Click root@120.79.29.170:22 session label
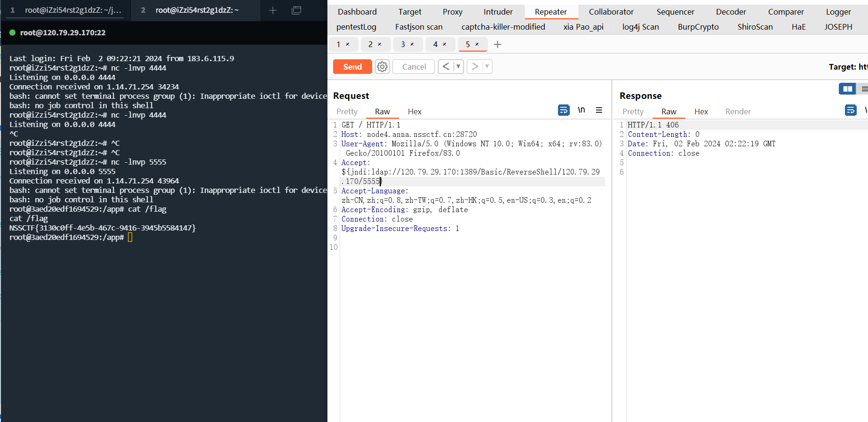This screenshot has width=868, height=422. point(63,32)
